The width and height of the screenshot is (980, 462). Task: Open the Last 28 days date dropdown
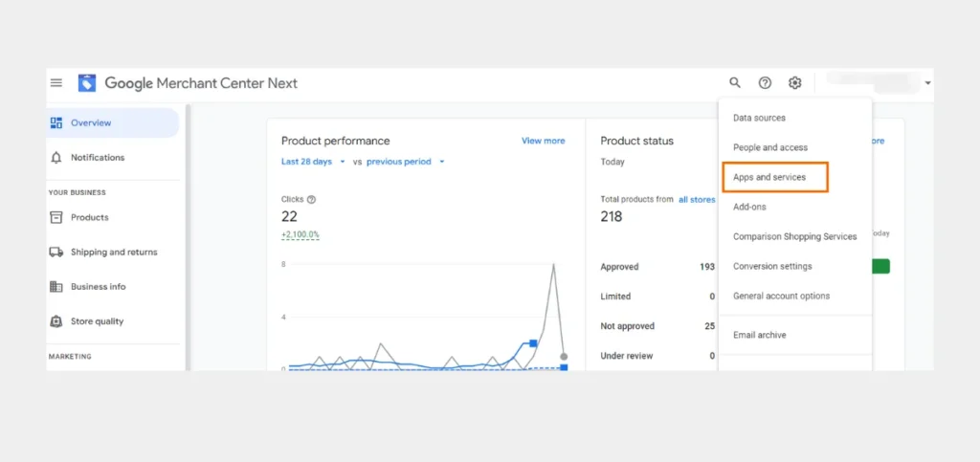click(x=313, y=162)
